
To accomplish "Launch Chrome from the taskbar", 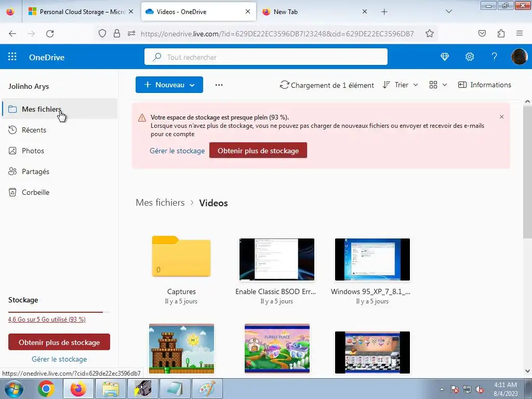I will [x=46, y=389].
